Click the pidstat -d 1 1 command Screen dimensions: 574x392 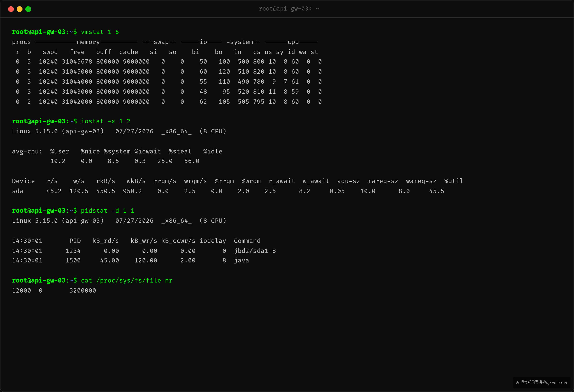click(x=107, y=211)
